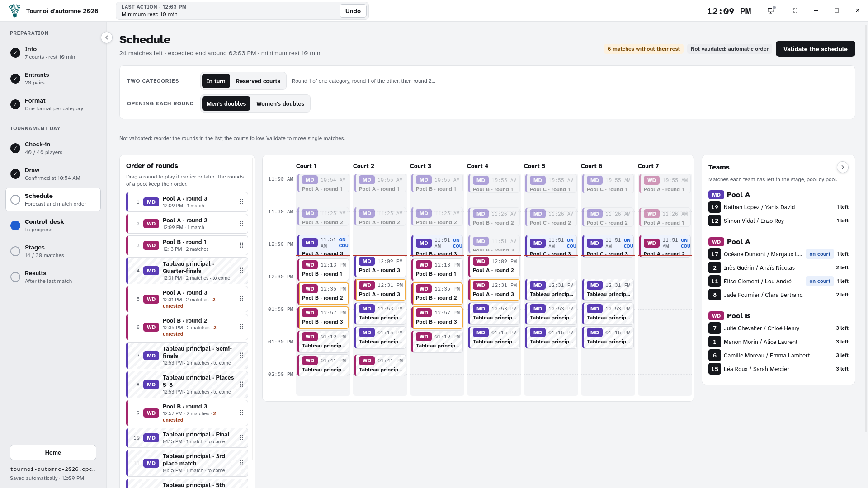Grab the drag handle of Tableau principal Final
The height and width of the screenshot is (488, 868).
[x=241, y=438]
